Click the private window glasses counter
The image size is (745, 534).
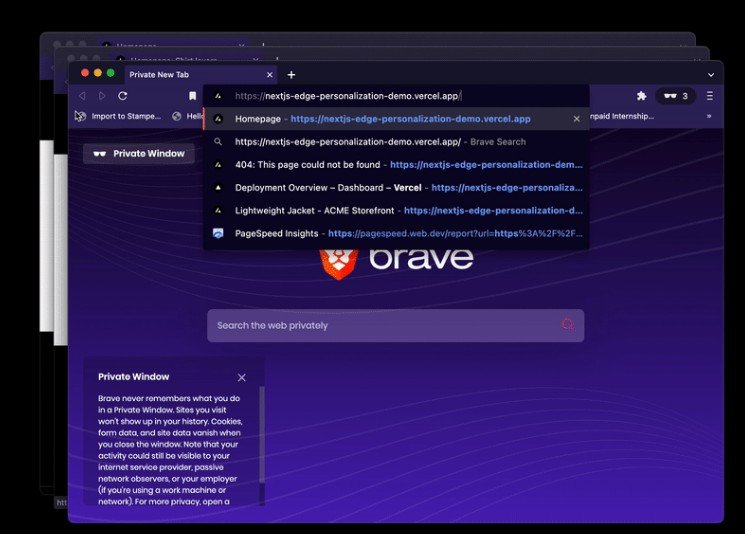[675, 96]
